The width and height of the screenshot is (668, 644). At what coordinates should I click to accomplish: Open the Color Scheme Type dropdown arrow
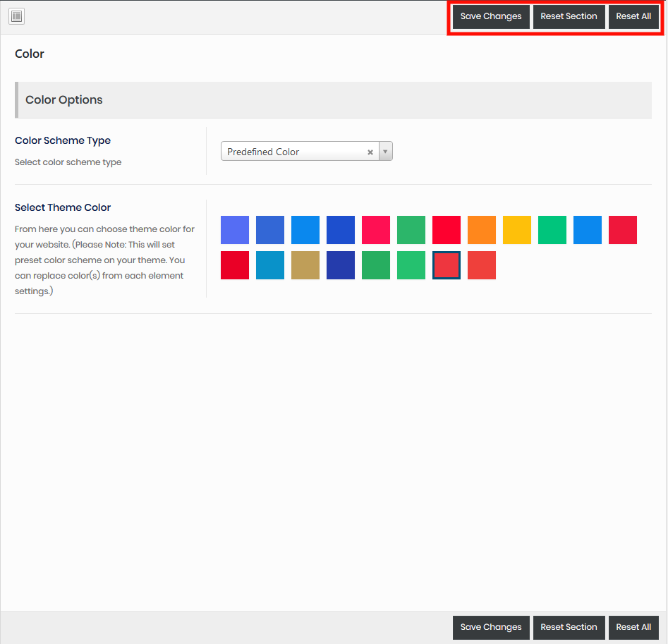click(x=385, y=152)
